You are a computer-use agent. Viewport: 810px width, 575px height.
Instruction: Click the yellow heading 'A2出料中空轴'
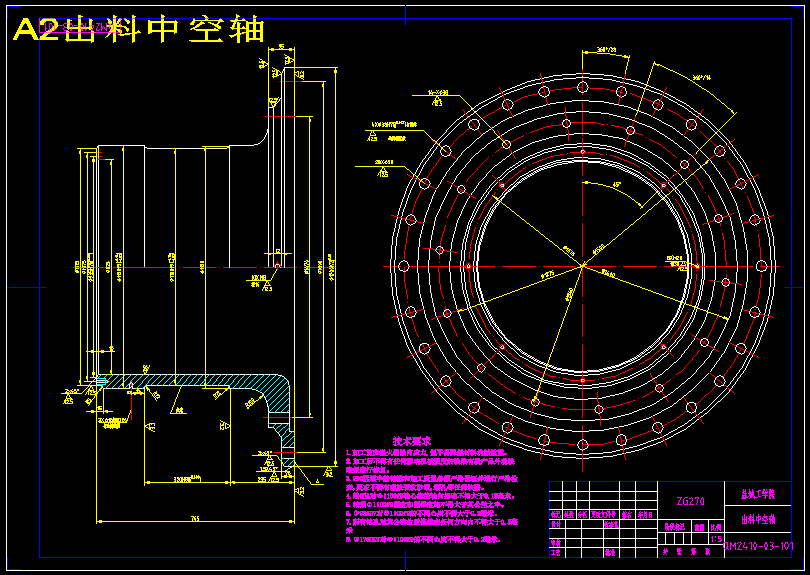click(138, 30)
